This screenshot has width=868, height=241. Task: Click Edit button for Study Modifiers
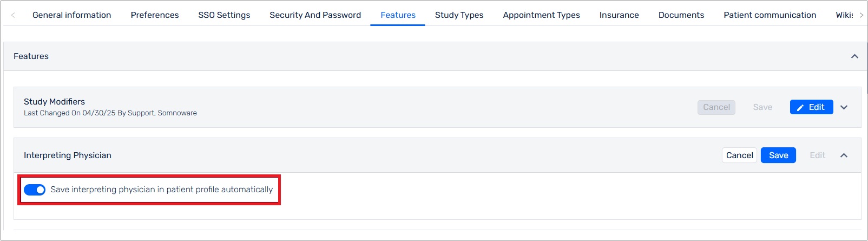click(x=811, y=107)
